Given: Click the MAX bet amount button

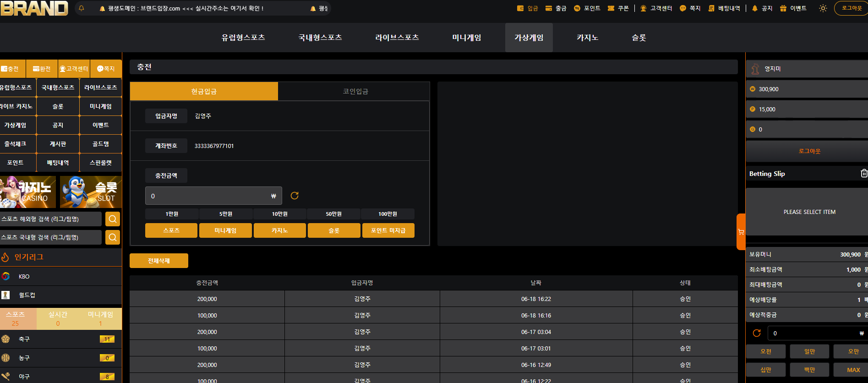Looking at the screenshot, I should pos(853,370).
